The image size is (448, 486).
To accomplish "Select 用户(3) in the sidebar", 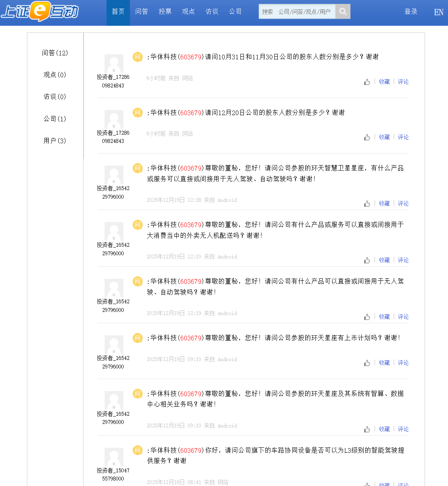I will tap(55, 141).
